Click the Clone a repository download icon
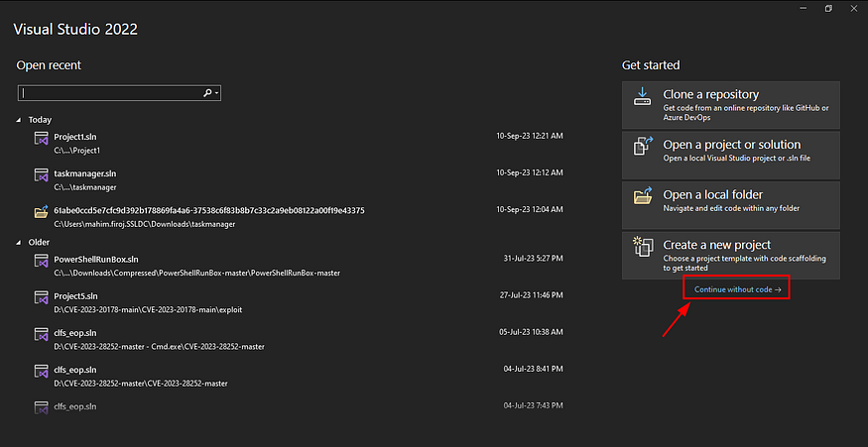This screenshot has height=447, width=868. pos(642,96)
